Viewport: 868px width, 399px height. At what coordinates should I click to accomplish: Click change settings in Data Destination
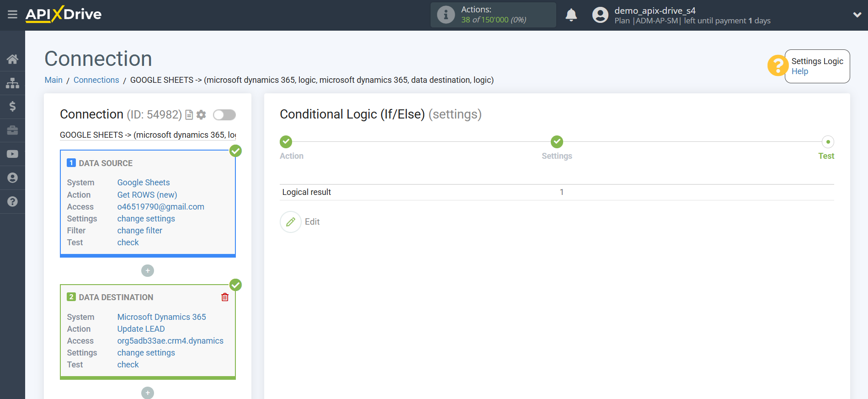coord(146,353)
